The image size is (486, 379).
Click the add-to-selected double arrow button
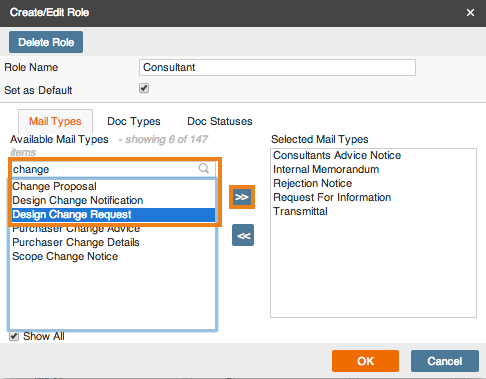tap(242, 197)
